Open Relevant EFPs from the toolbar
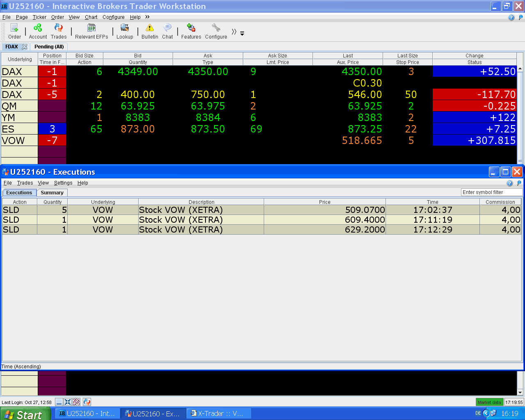This screenshot has height=420, width=525. [91, 31]
